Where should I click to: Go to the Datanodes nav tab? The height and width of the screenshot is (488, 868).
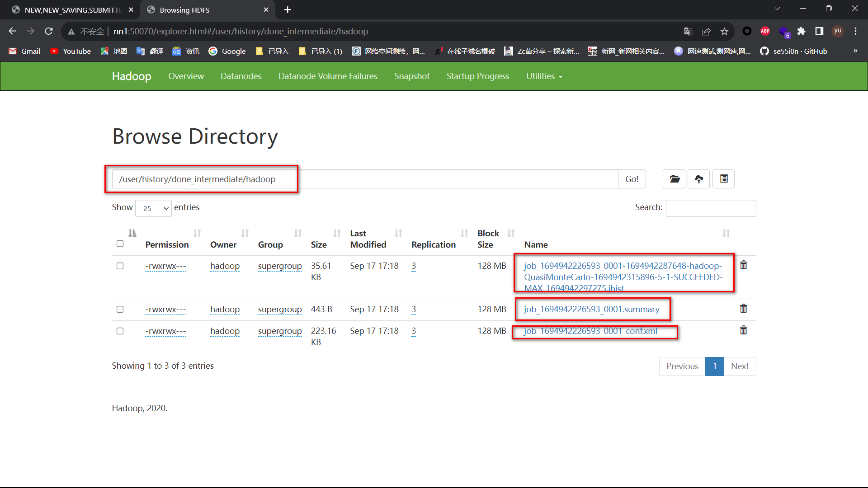241,76
